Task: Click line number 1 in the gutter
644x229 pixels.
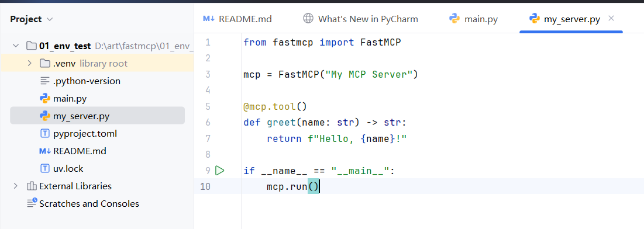Action: 207,42
